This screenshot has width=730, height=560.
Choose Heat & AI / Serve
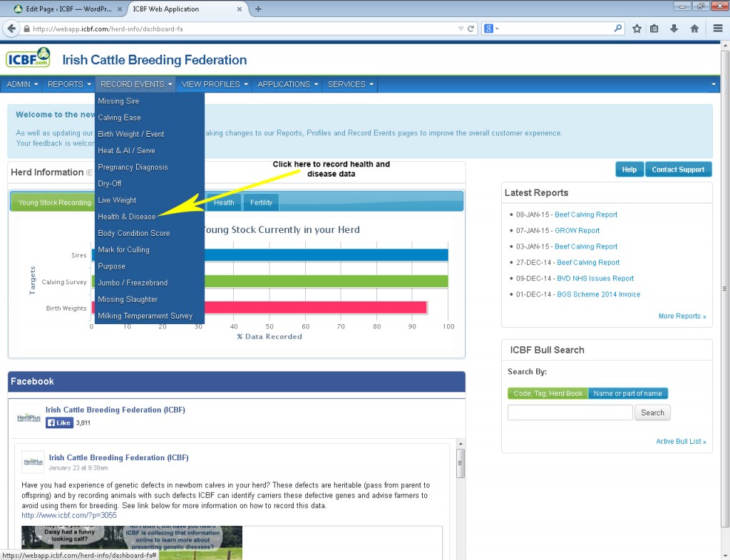(x=150, y=151)
